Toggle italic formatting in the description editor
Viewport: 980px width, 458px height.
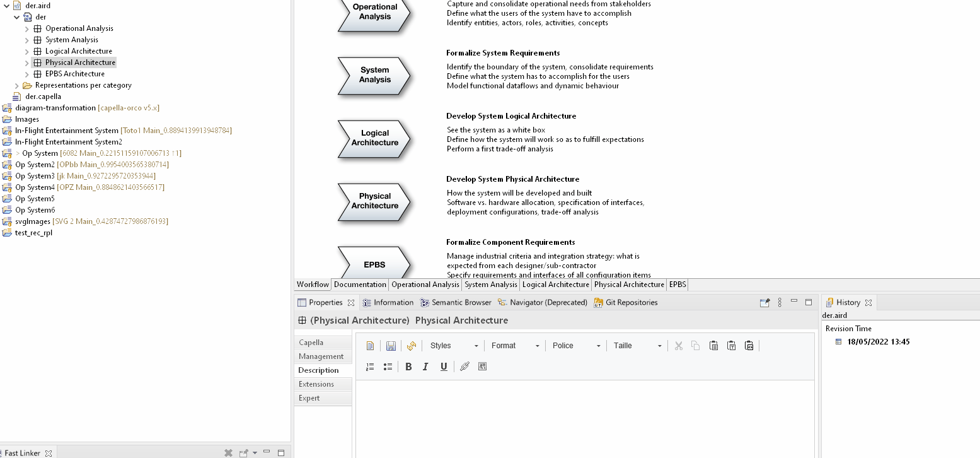425,367
